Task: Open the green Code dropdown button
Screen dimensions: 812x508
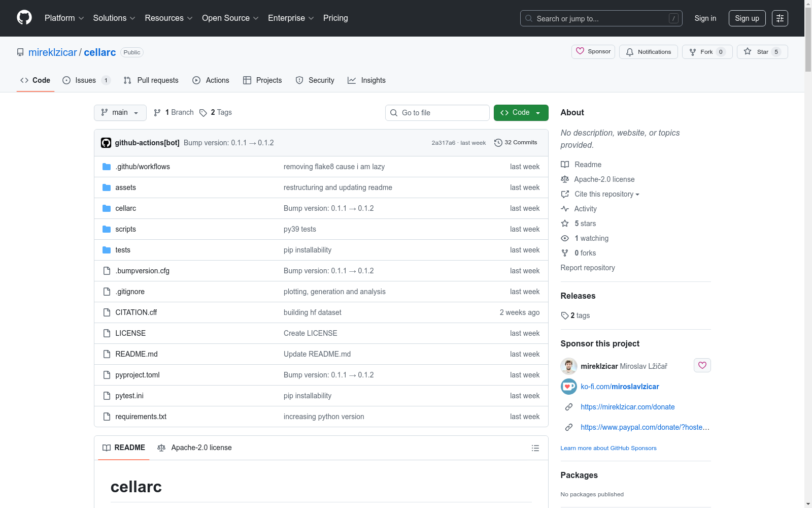Action: click(x=521, y=113)
